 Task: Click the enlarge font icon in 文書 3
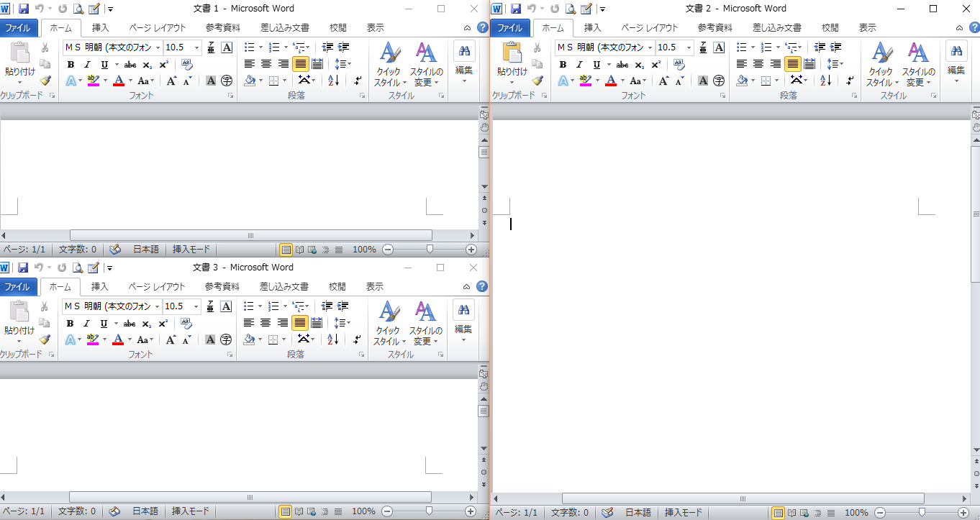pyautogui.click(x=171, y=339)
